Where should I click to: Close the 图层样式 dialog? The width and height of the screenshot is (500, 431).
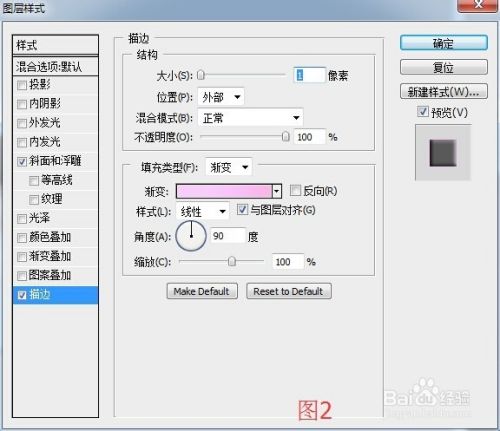click(479, 5)
